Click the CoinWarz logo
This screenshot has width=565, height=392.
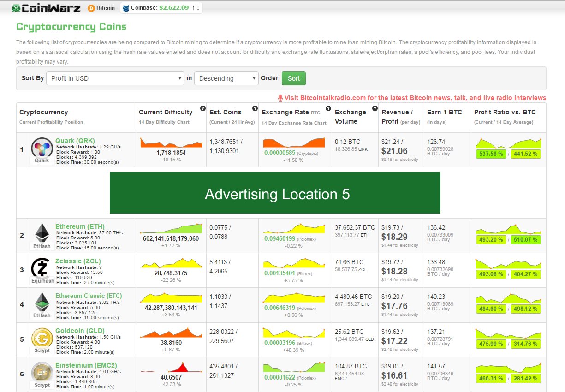pyautogui.click(x=46, y=8)
